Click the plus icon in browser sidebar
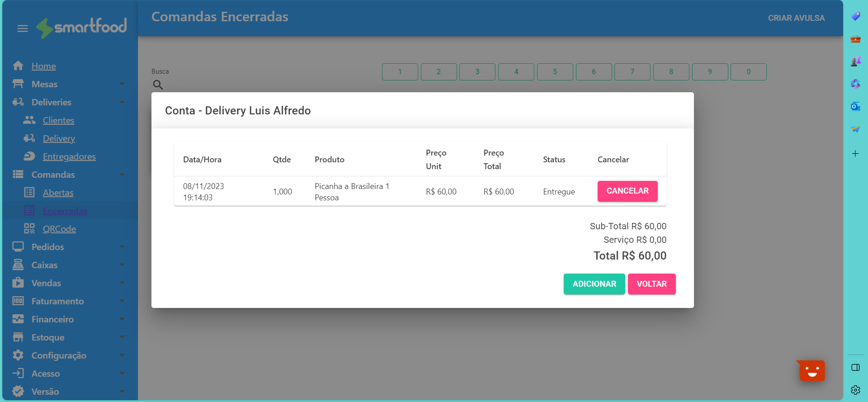The width and height of the screenshot is (868, 402). click(855, 154)
